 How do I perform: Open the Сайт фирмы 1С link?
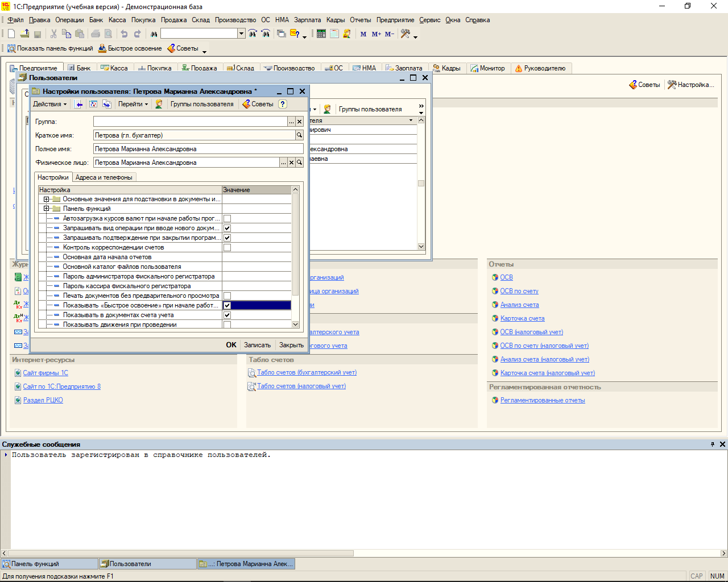[x=45, y=373]
